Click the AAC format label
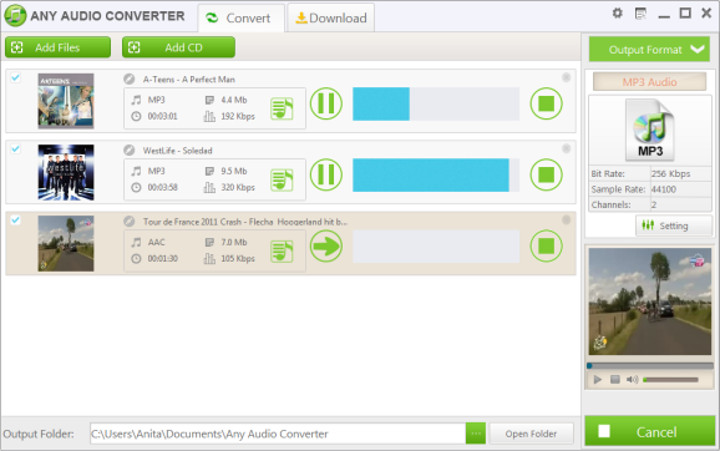The height and width of the screenshot is (451, 720). (156, 242)
